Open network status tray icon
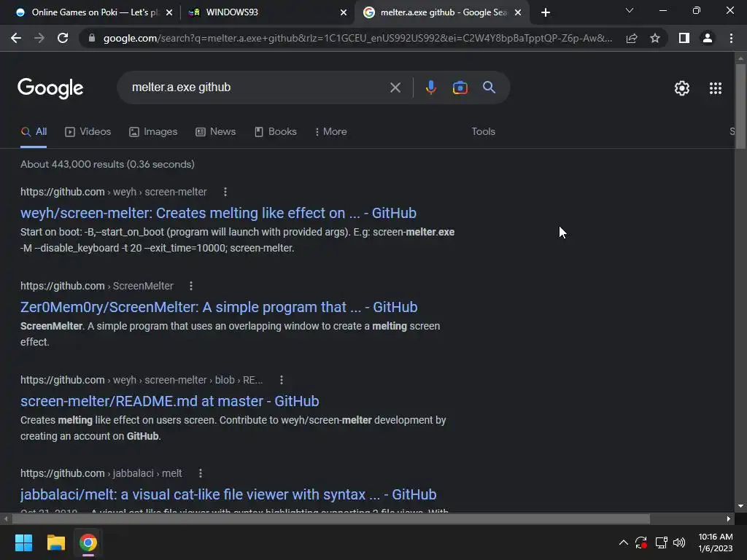The image size is (747, 560). coord(661,542)
